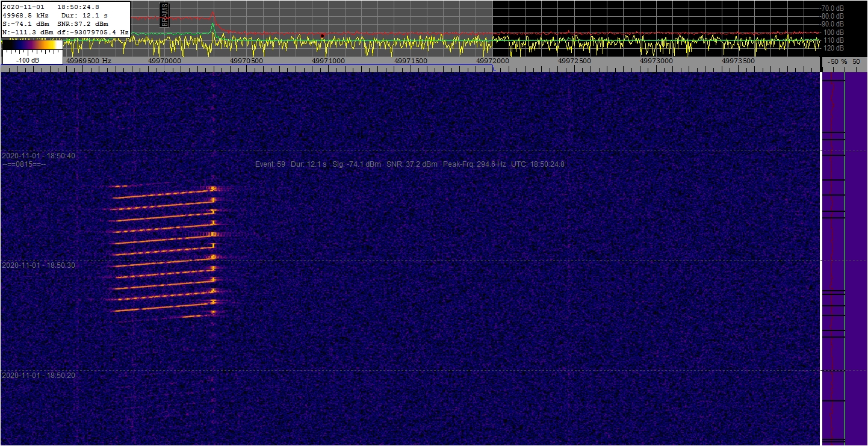Click the 49973500 frequency axis label

pos(739,61)
